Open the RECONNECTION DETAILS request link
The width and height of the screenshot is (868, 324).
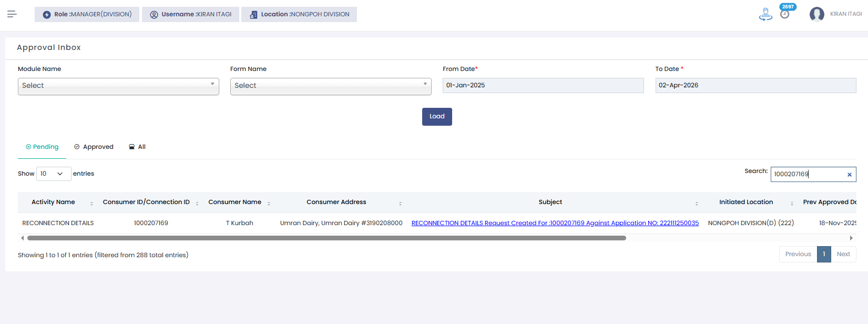tap(555, 223)
